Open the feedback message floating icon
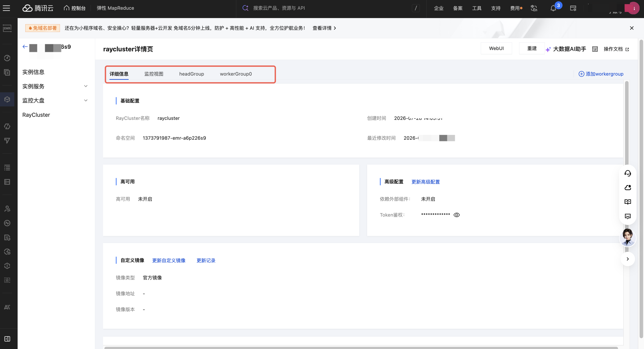The image size is (644, 349). 627,216
